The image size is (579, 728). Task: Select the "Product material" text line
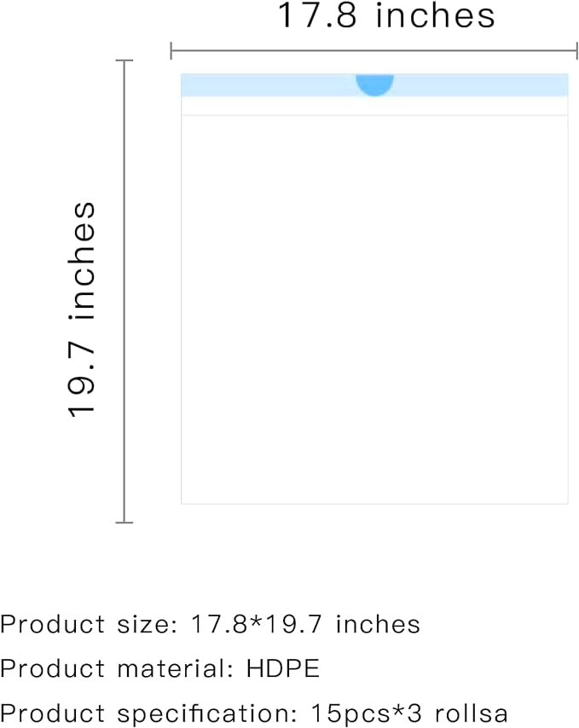click(159, 668)
